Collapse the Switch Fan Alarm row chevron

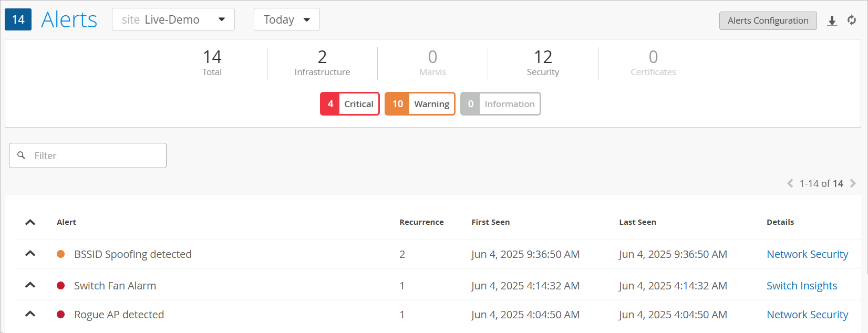[30, 285]
